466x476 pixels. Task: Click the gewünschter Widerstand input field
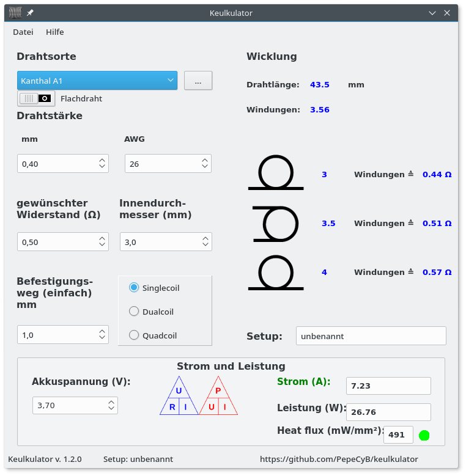[x=55, y=242]
